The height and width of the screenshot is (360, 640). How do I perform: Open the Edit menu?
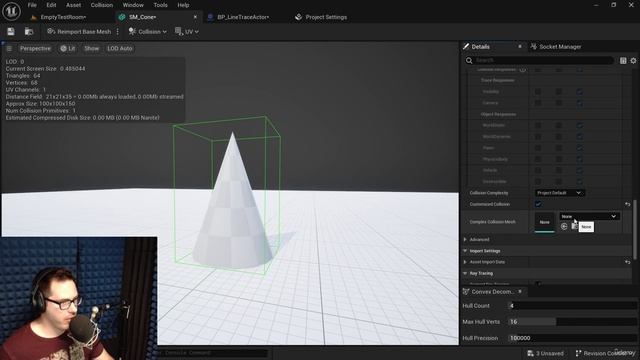click(51, 5)
